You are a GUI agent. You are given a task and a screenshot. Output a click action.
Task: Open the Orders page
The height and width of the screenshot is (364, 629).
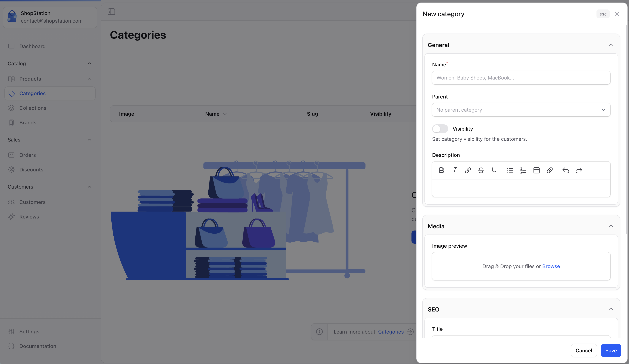(27, 155)
